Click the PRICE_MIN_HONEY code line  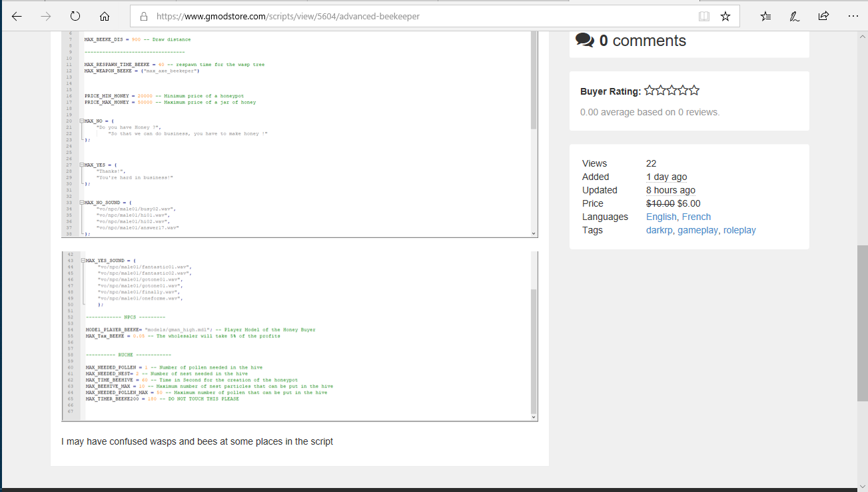(x=165, y=96)
